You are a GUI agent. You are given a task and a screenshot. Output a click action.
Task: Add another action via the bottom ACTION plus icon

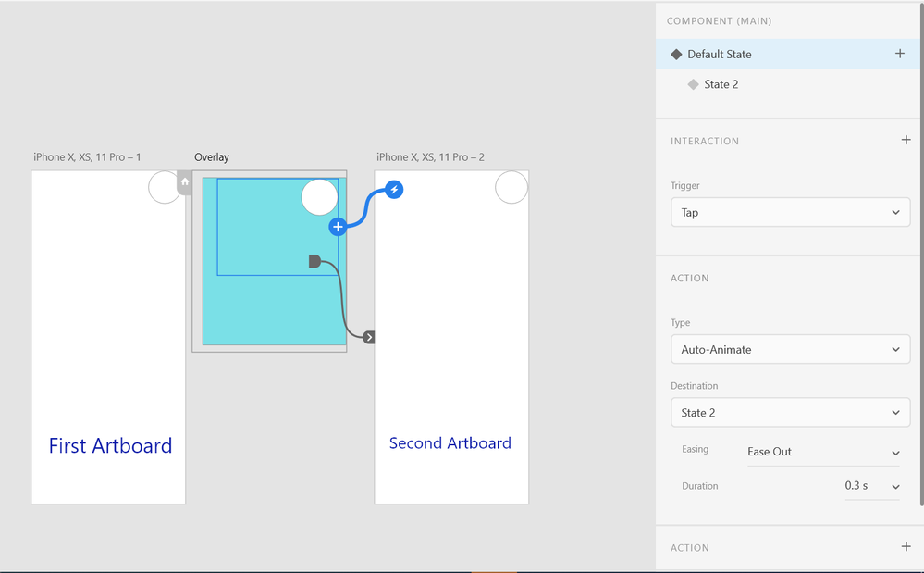pos(906,546)
